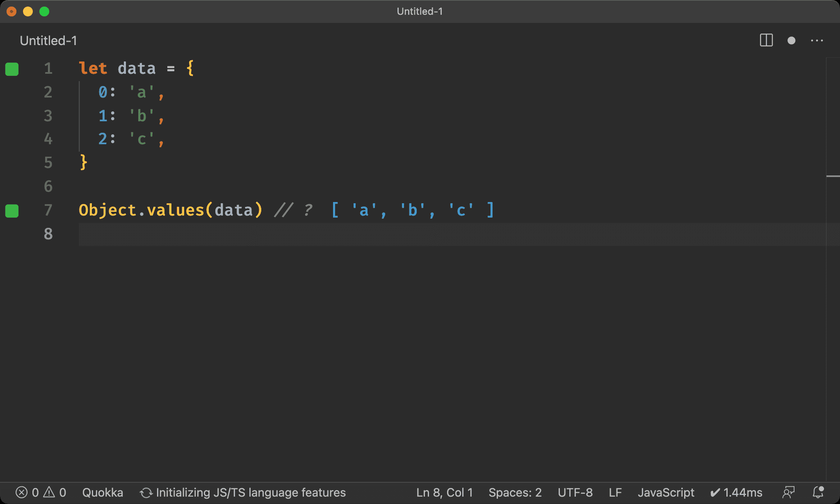Click the unsaved changes dot icon

click(x=791, y=40)
